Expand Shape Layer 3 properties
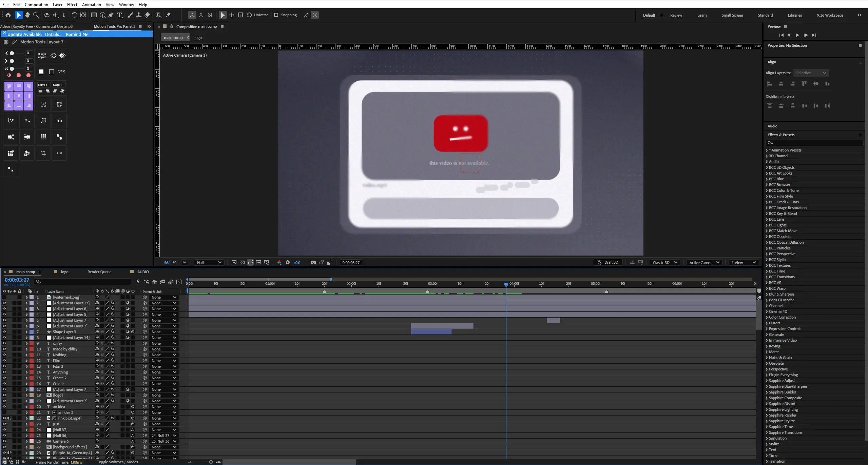Screen dimensions: 868x465 point(26,332)
